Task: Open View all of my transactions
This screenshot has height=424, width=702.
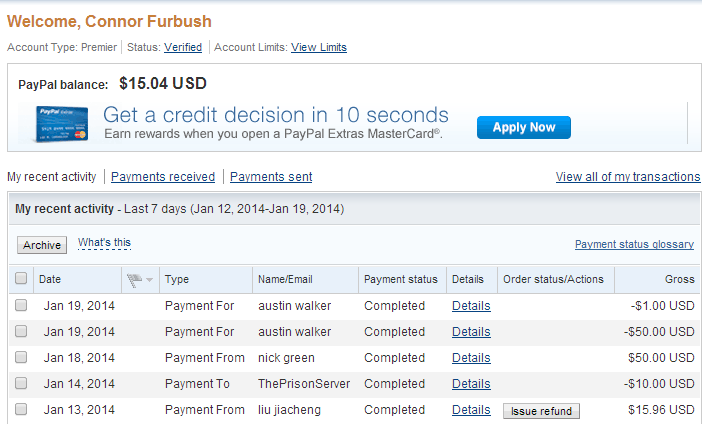Action: [628, 177]
